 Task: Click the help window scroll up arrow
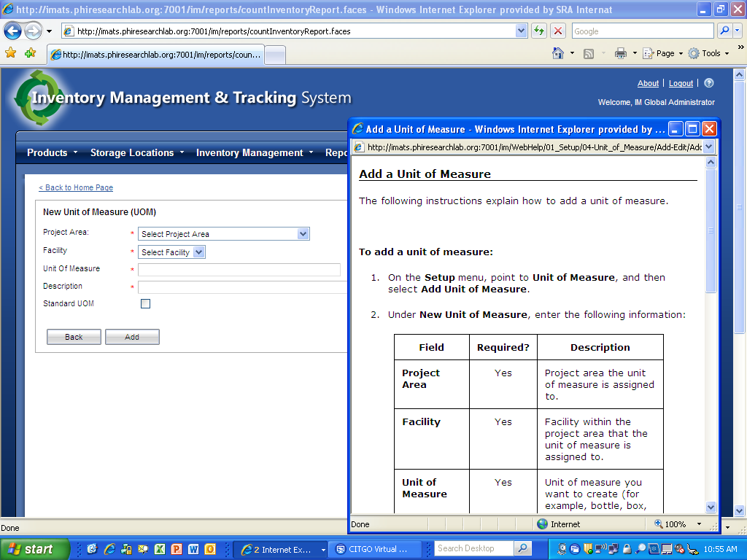[711, 163]
